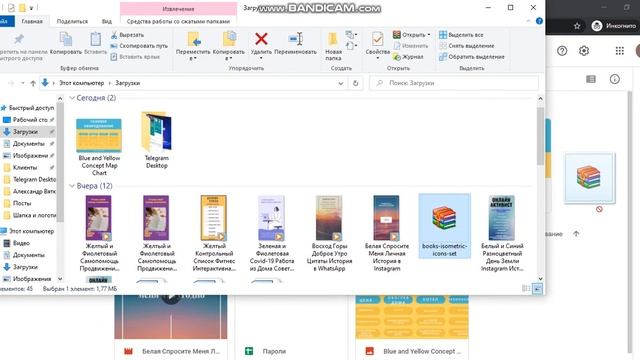Open the Поделиться ribbon tab
The image size is (640, 360).
tap(72, 21)
